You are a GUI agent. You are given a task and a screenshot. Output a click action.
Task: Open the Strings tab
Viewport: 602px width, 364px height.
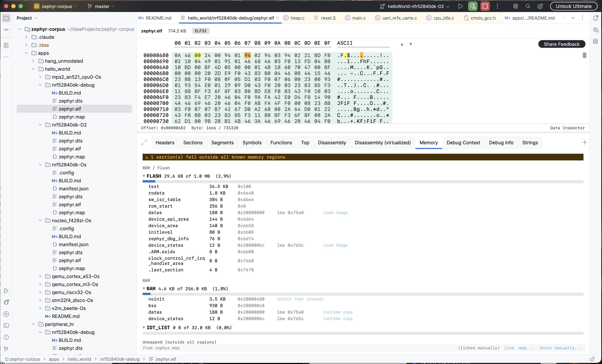(x=530, y=143)
